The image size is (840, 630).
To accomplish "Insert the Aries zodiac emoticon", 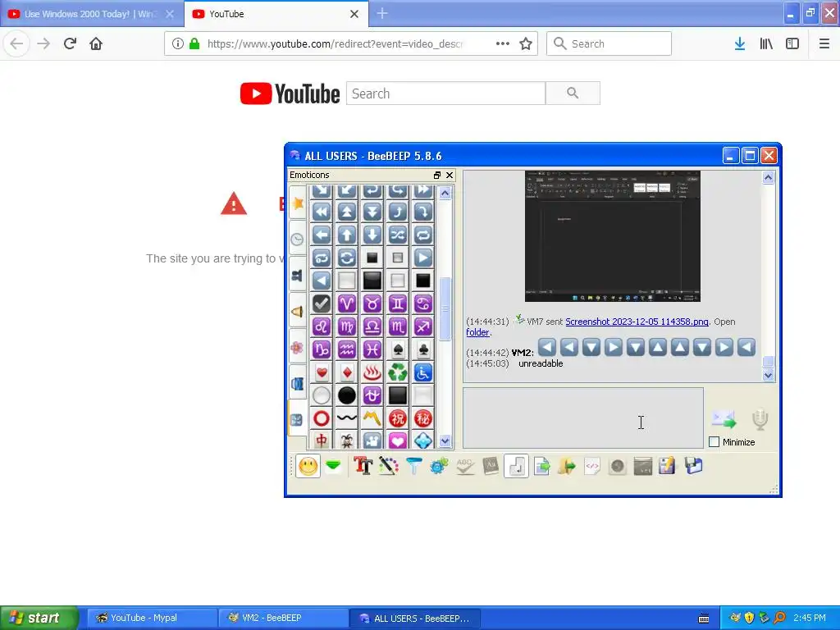I will click(347, 304).
